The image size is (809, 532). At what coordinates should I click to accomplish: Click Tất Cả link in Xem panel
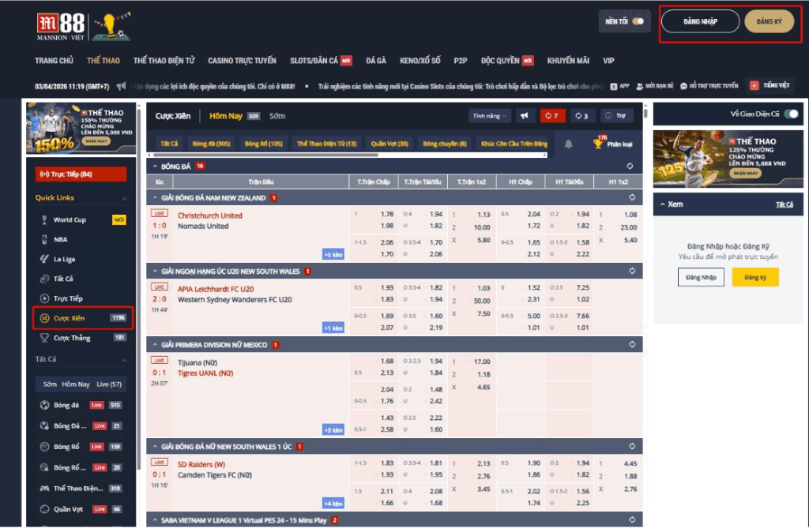tap(785, 204)
